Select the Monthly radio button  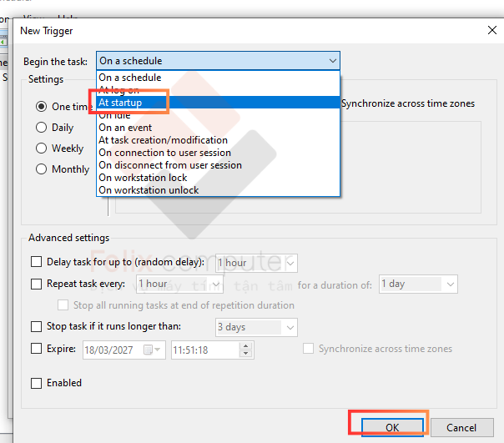pyautogui.click(x=42, y=169)
